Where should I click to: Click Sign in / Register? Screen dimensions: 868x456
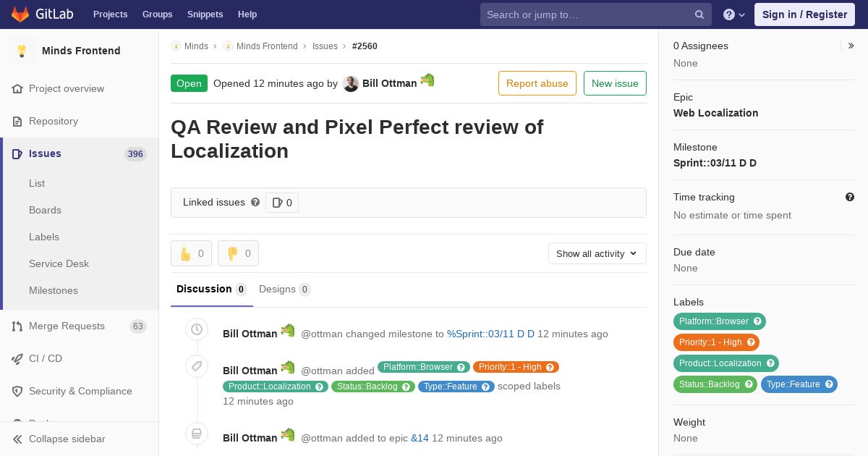(804, 14)
